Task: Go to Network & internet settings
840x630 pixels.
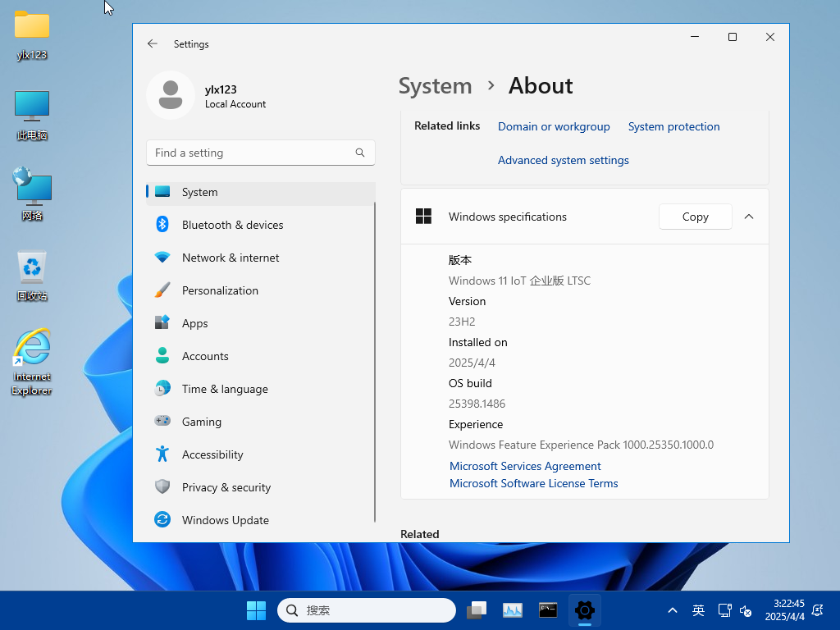Action: coord(261,257)
